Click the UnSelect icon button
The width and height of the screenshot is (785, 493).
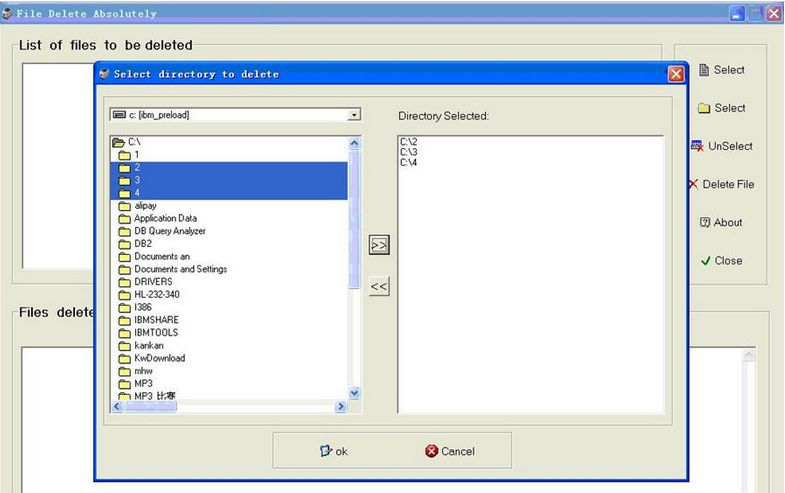coord(697,146)
